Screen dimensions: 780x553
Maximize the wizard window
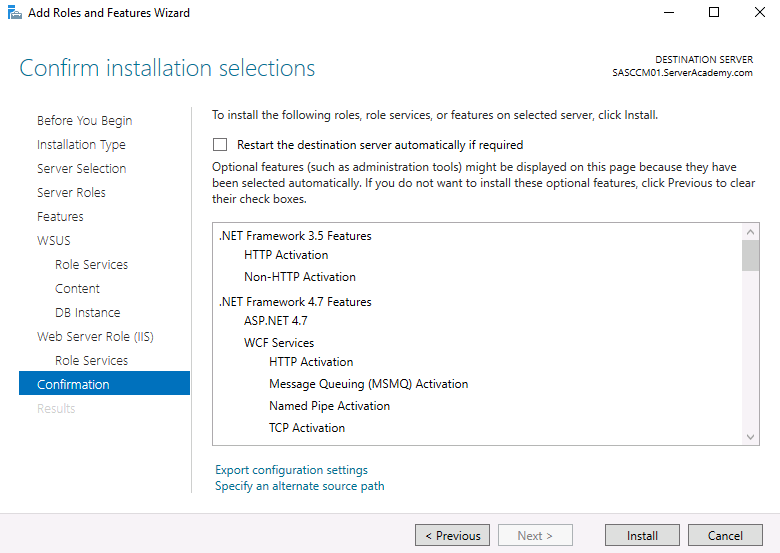(714, 12)
